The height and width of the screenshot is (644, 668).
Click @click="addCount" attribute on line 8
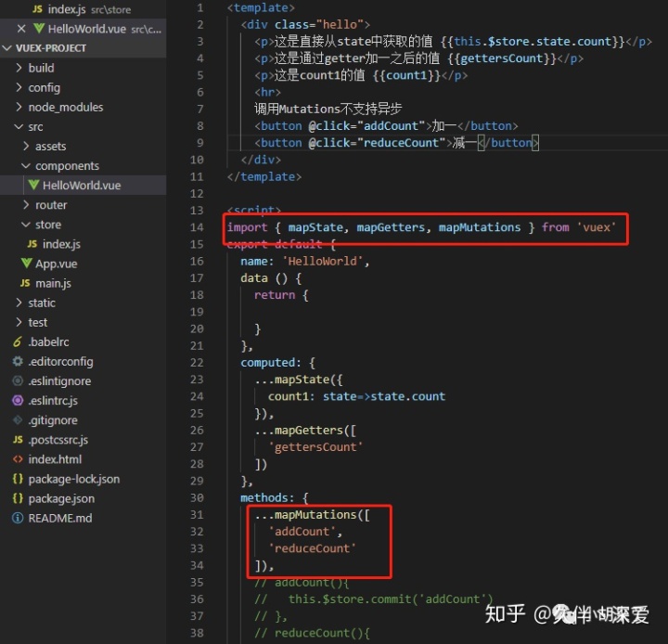pyautogui.click(x=367, y=126)
